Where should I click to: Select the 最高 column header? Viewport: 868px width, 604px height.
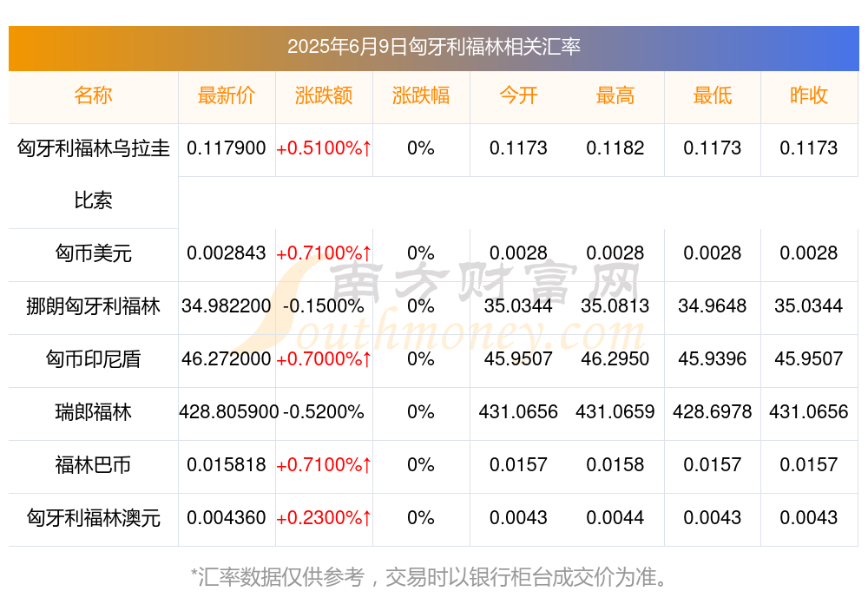pos(615,95)
